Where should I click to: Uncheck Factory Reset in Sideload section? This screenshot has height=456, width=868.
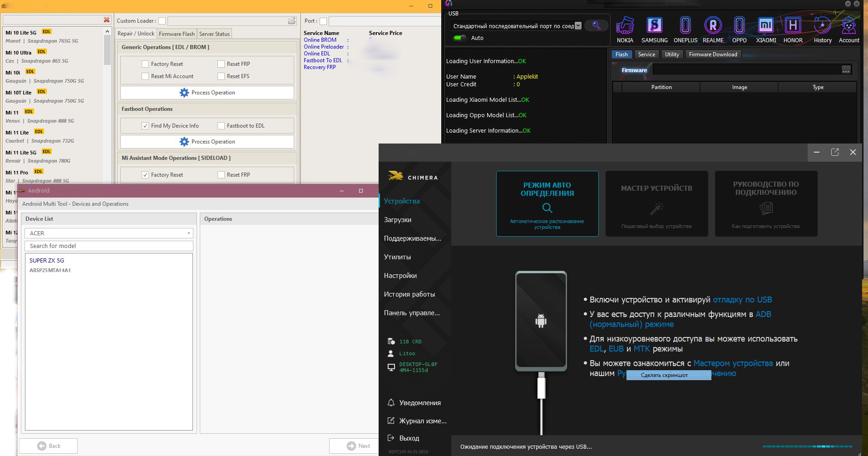(145, 175)
